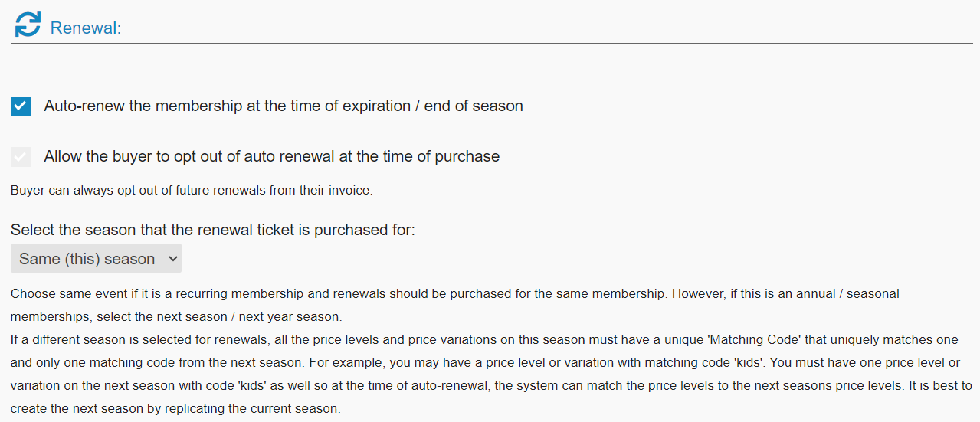Click the 'Choose same event' help text line
Image resolution: width=980 pixels, height=422 pixels.
pos(454,293)
